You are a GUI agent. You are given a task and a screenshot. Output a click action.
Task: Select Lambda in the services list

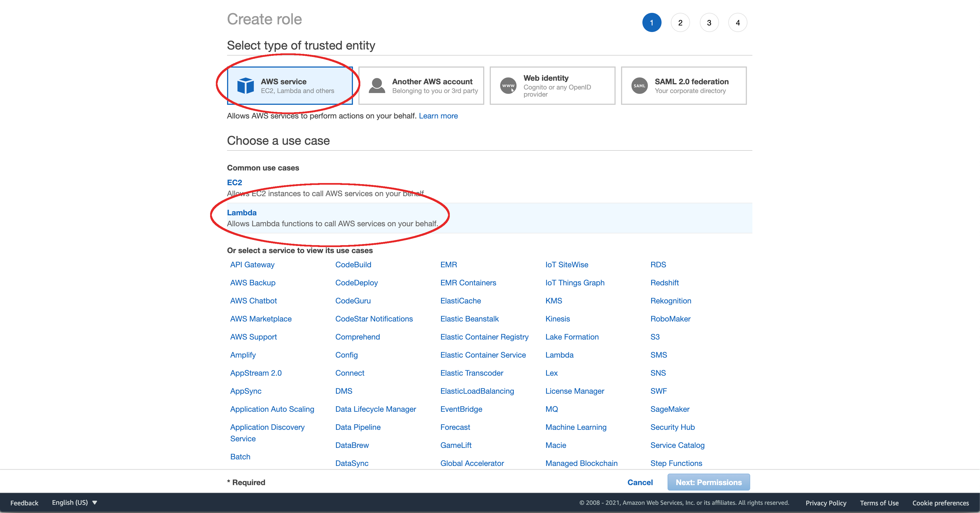pos(559,355)
